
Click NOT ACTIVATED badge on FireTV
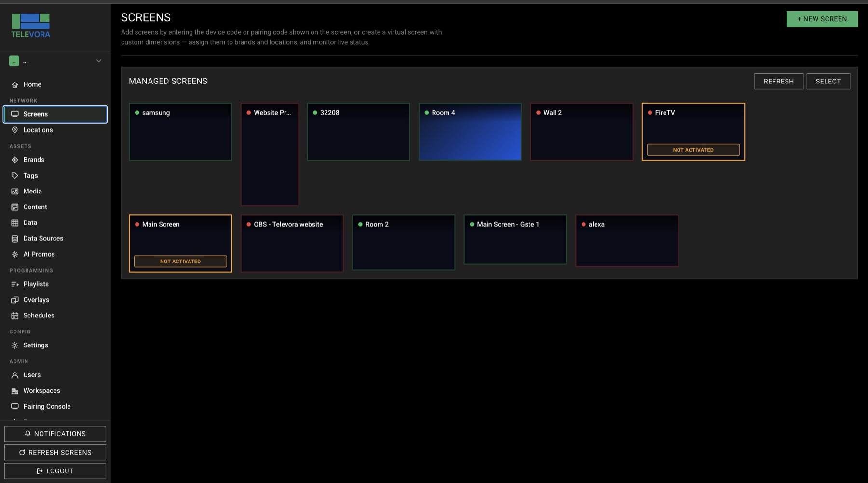[693, 150]
